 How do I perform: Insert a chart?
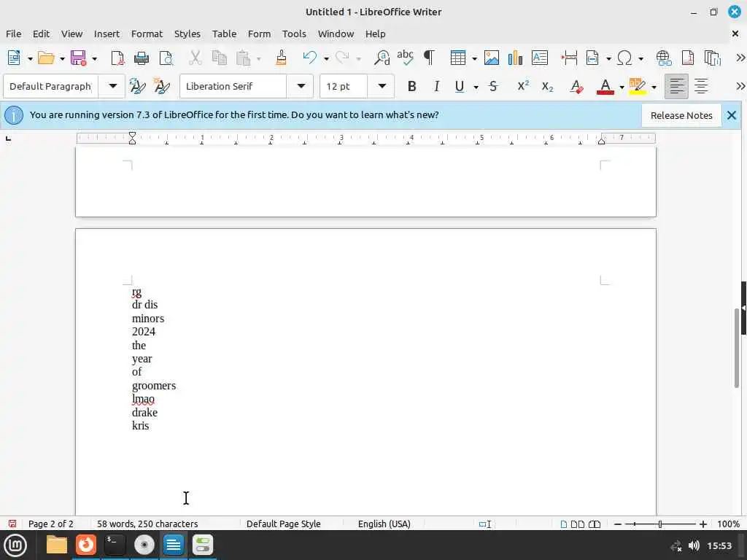515,58
